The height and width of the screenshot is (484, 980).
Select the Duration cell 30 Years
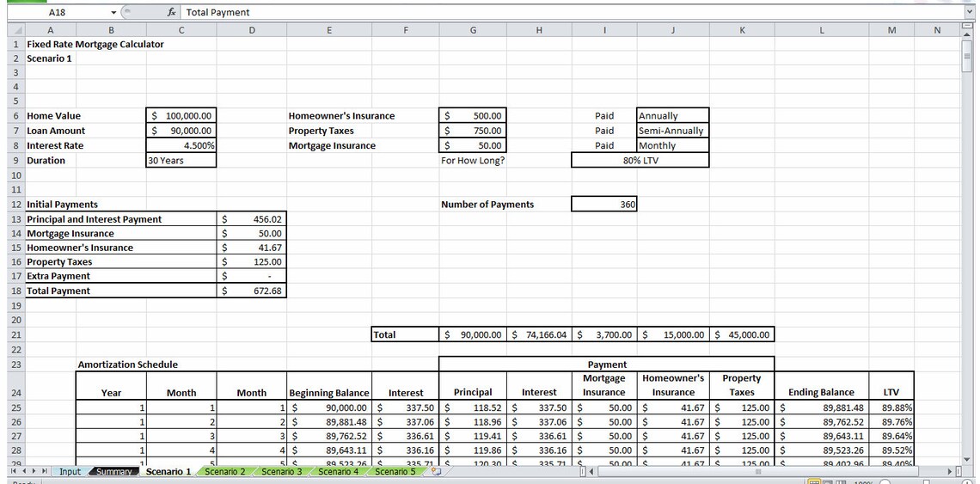[x=181, y=161]
